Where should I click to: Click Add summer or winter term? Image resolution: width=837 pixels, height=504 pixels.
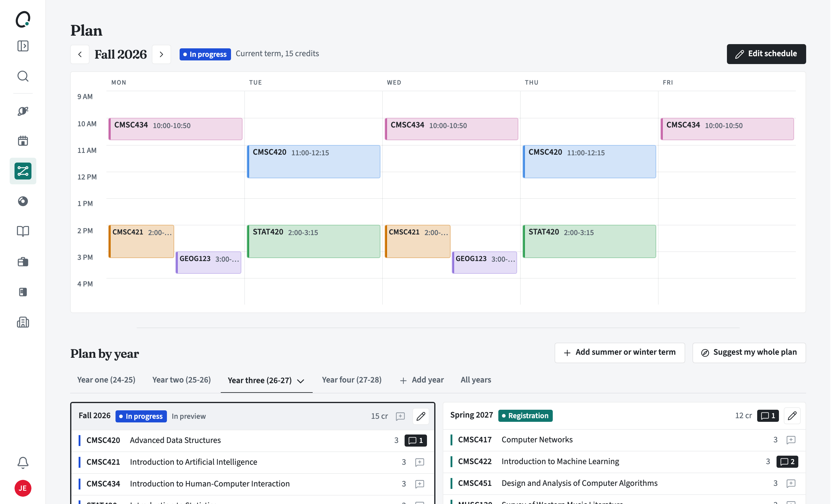click(620, 352)
